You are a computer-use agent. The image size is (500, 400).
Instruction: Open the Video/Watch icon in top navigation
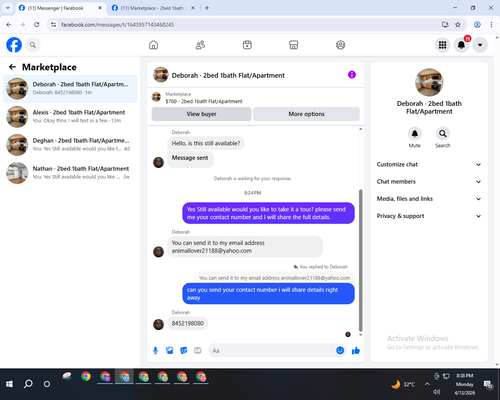[247, 45]
